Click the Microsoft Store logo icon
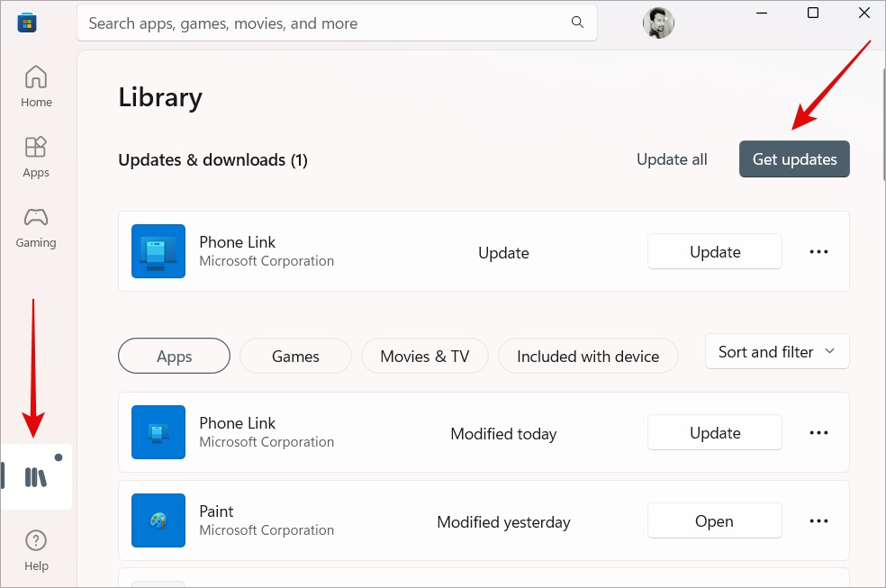The image size is (886, 588). [x=27, y=23]
